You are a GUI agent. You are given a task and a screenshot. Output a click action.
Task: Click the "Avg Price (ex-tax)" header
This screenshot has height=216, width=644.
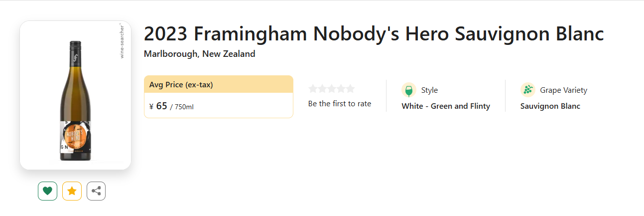tap(181, 85)
